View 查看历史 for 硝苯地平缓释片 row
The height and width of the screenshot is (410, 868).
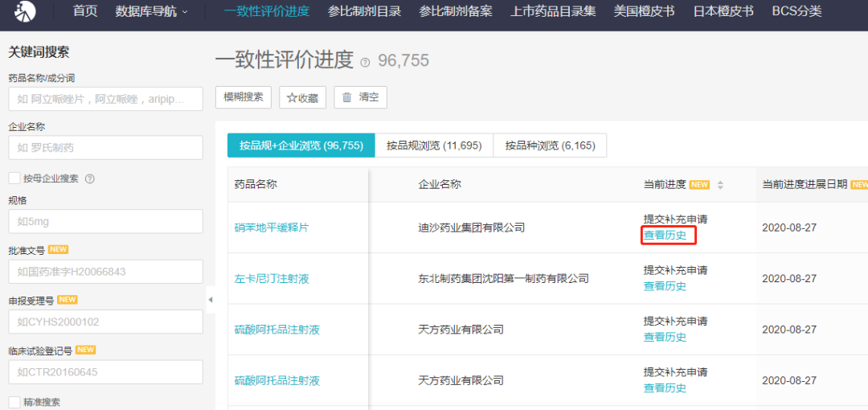(665, 235)
